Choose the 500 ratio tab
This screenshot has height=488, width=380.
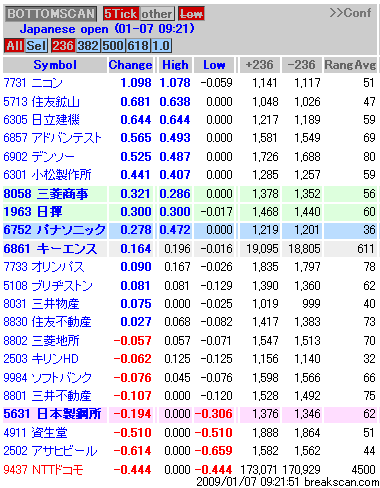click(113, 45)
